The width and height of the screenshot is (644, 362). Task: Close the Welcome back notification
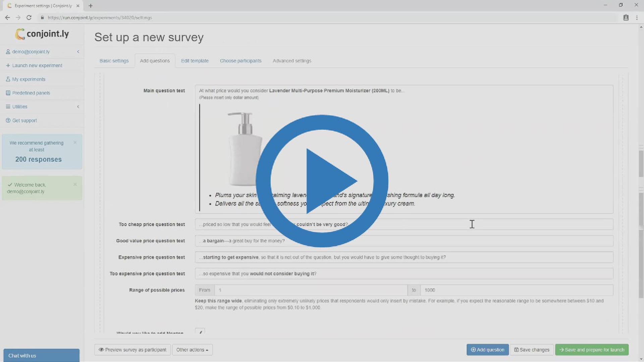(x=75, y=184)
